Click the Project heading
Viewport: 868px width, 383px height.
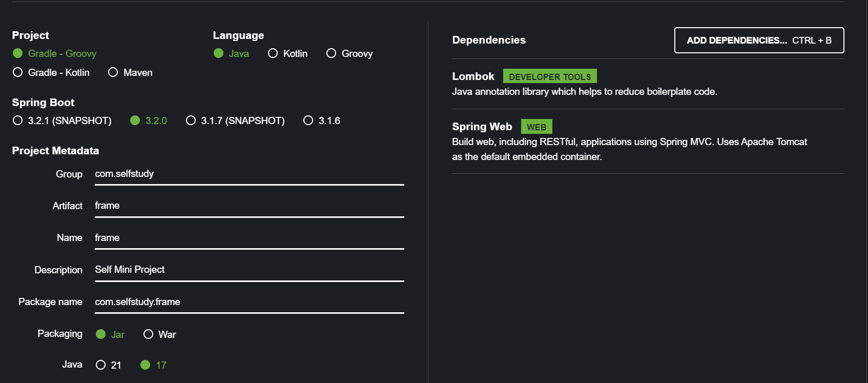pyautogui.click(x=31, y=35)
